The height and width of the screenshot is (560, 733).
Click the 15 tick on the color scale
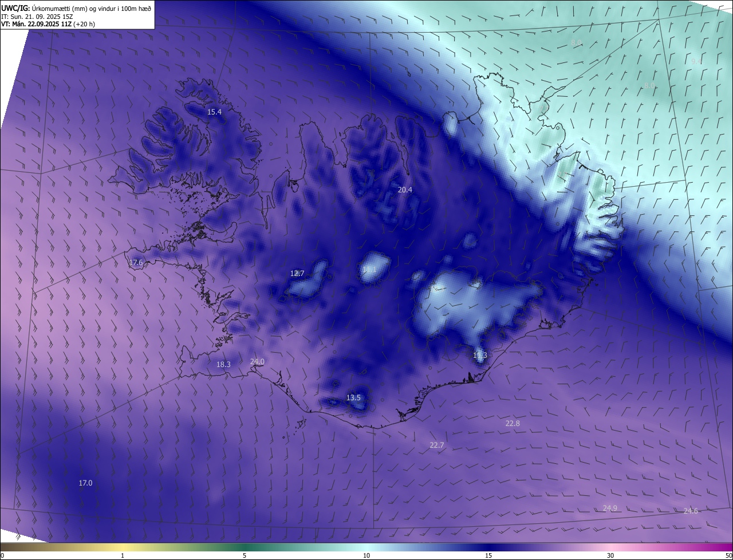click(x=488, y=555)
